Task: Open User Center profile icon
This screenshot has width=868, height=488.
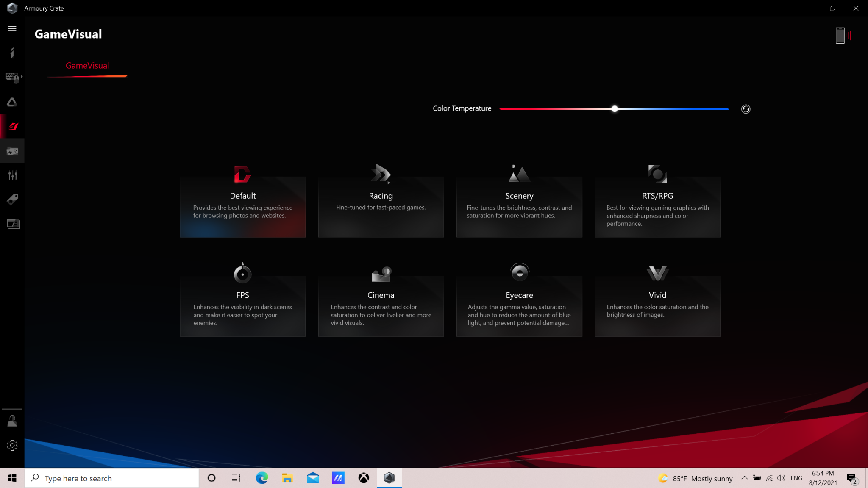Action: tap(12, 421)
